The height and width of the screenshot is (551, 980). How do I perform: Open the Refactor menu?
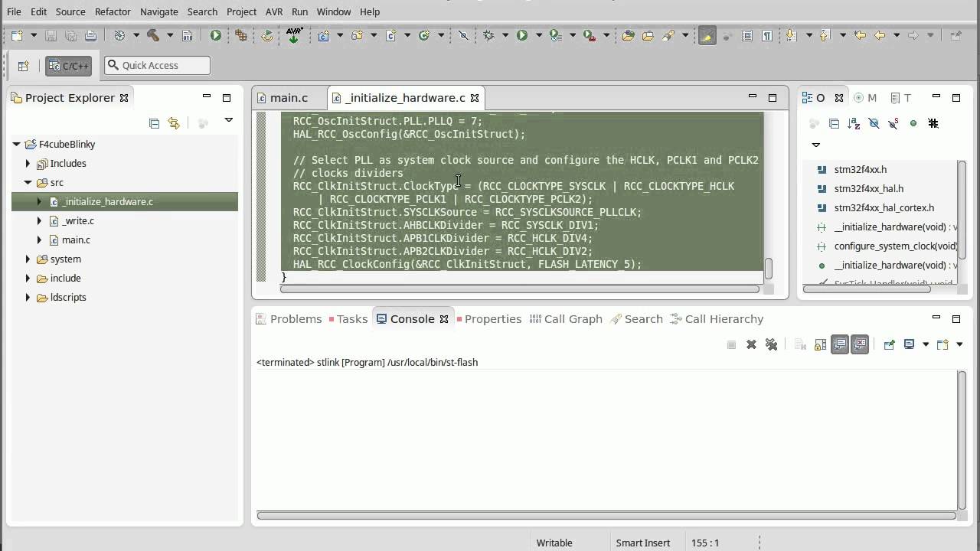113,11
